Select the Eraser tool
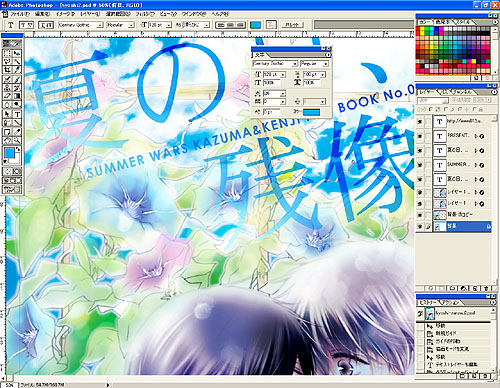The width and height of the screenshot is (500, 388). (x=7, y=96)
